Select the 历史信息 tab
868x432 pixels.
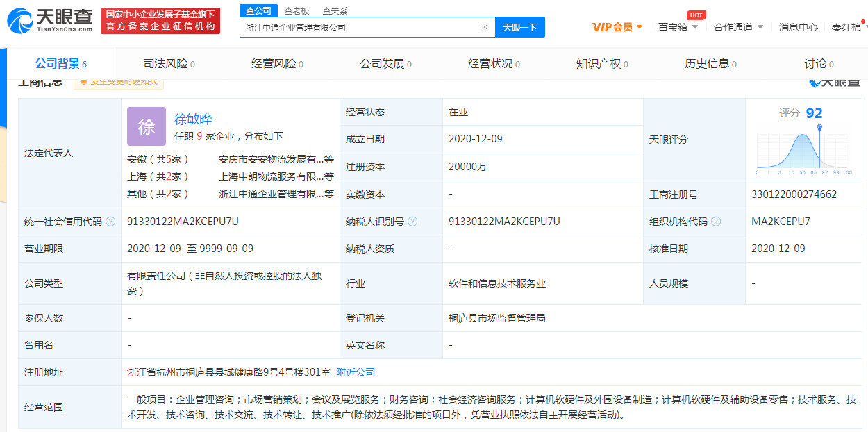710,64
